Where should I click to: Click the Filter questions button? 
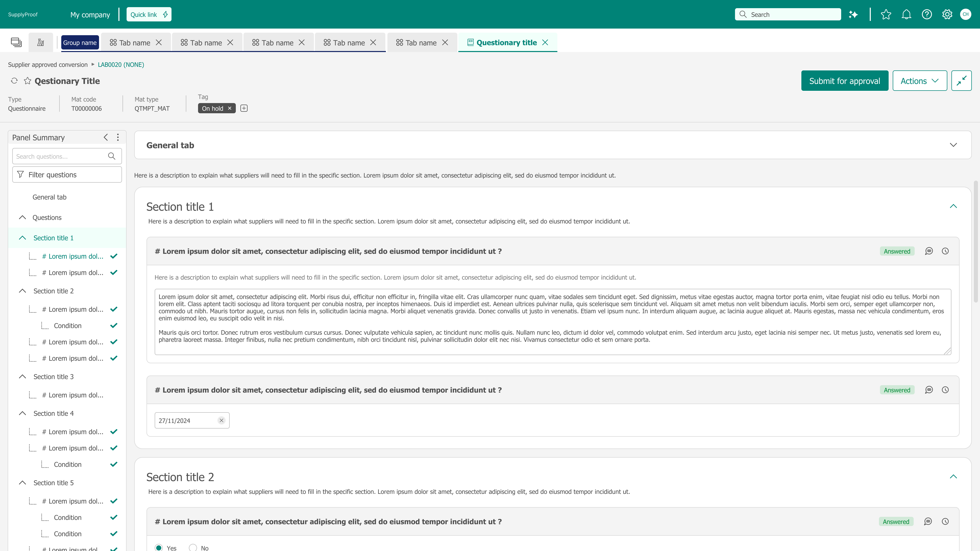pos(67,174)
